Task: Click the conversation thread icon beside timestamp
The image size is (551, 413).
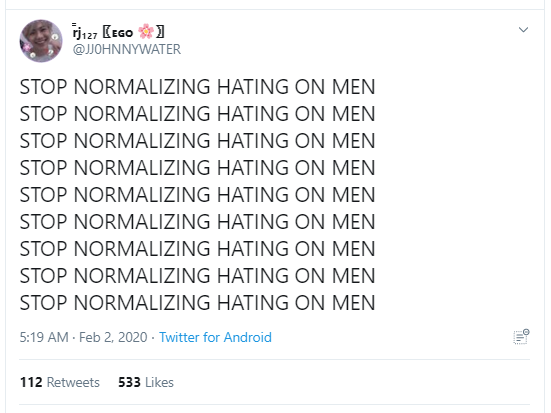Action: click(x=521, y=337)
